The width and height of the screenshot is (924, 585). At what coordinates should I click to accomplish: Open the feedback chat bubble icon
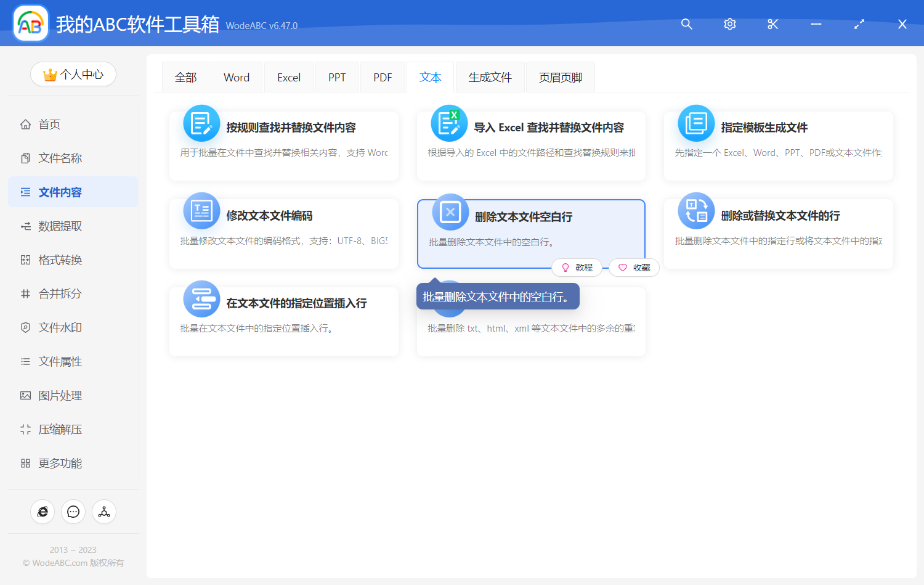[x=73, y=512]
